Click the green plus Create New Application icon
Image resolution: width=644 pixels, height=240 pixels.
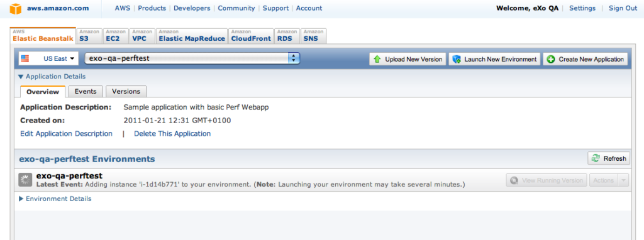[551, 59]
